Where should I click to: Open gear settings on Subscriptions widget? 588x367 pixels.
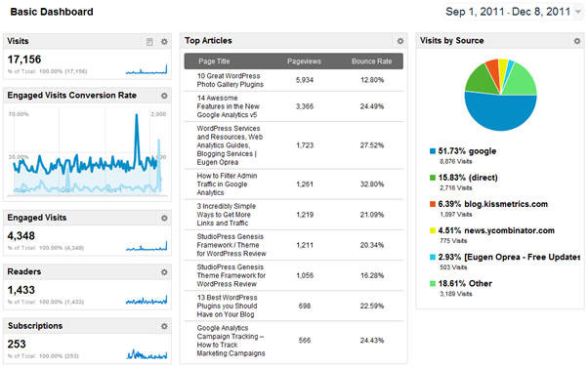[164, 327]
